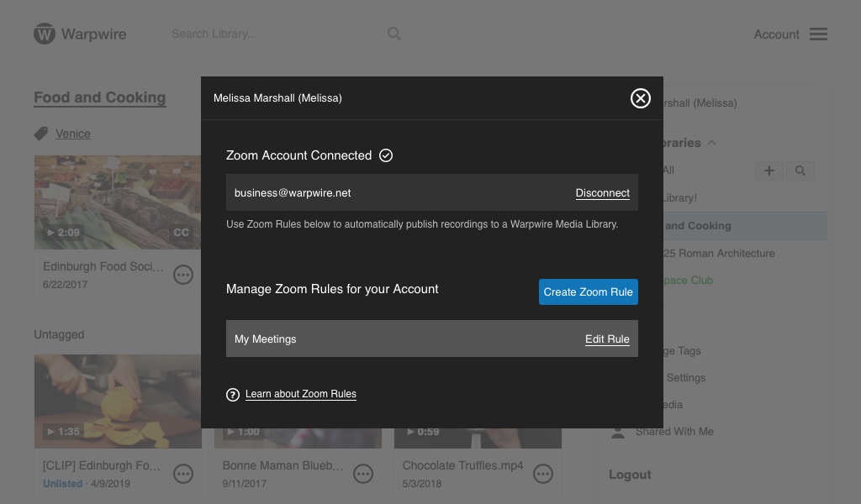
Task: Click the Create Zoom Rule button
Action: pyautogui.click(x=588, y=291)
